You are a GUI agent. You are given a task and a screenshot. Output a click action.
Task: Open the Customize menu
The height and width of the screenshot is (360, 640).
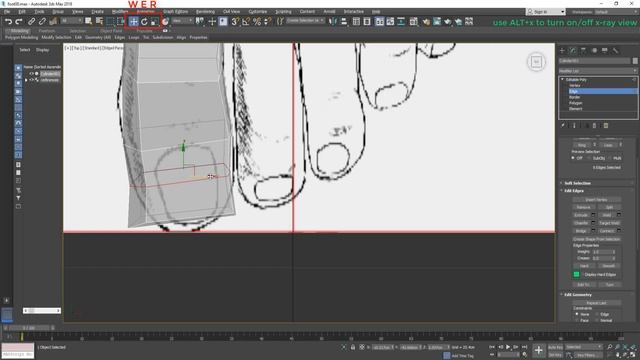point(258,11)
